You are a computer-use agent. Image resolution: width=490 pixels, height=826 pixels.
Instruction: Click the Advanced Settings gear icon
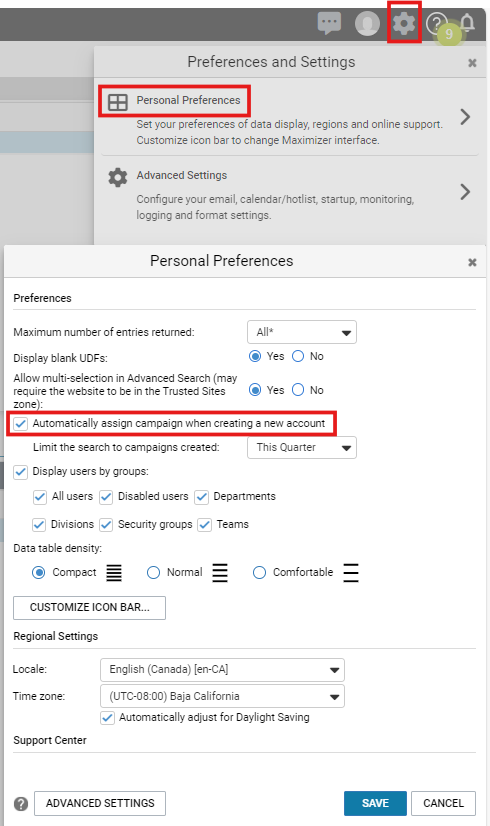117,178
